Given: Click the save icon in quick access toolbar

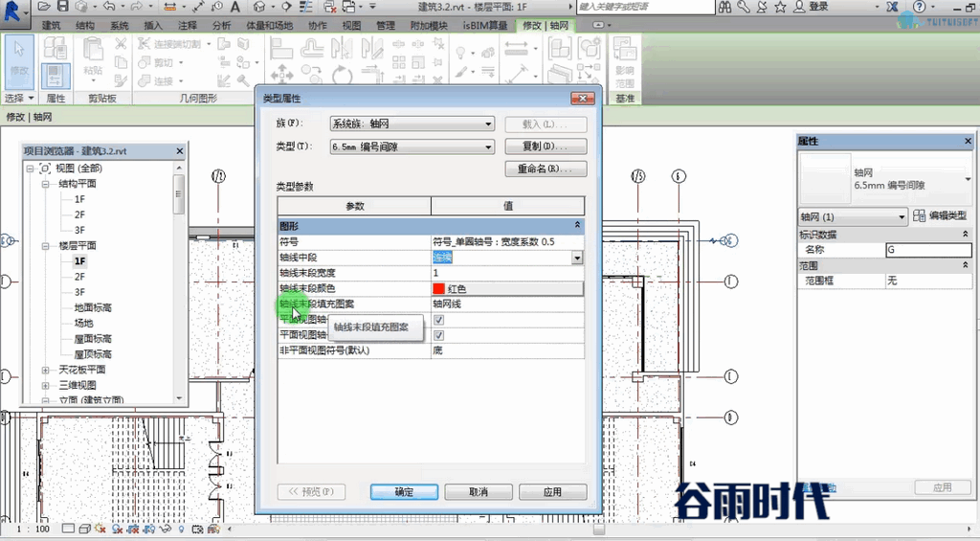Looking at the screenshot, I should point(62,7).
